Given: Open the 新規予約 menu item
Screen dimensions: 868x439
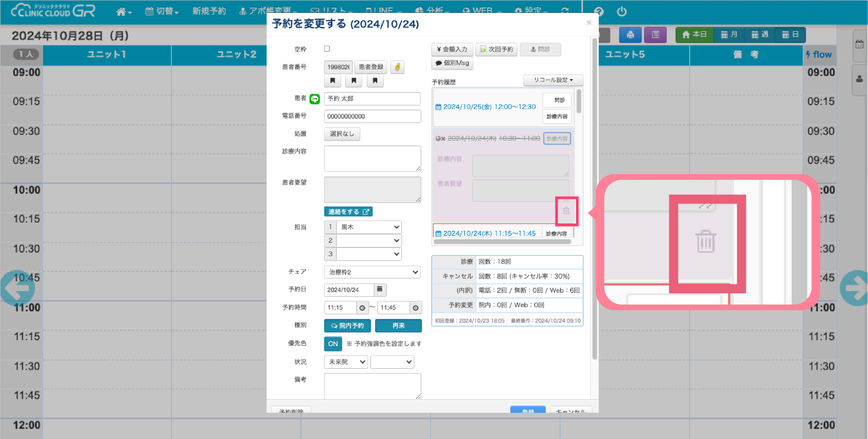Looking at the screenshot, I should coord(209,11).
